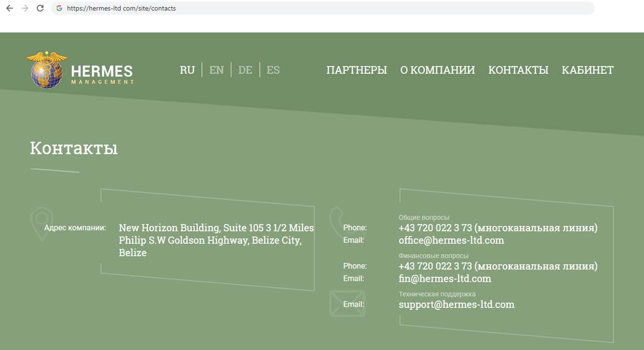Open the ПАРТНЕРЫ menu item
This screenshot has height=350, width=644.
point(356,70)
